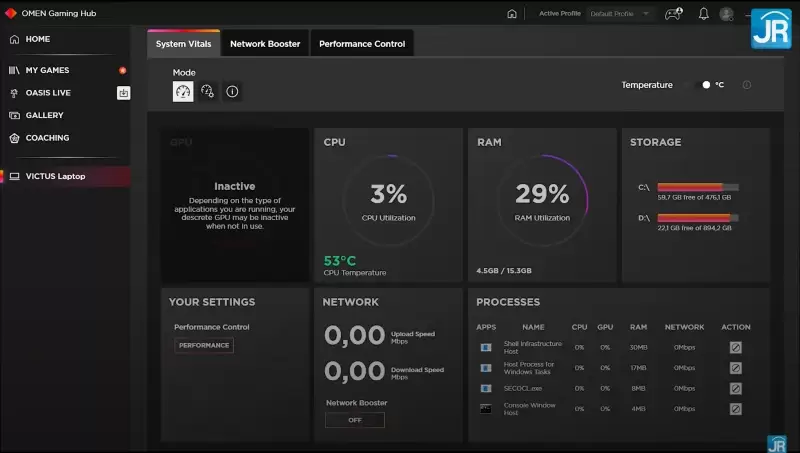Viewport: 800px width, 453px height.
Task: Click the info Mode icon
Action: 232,91
